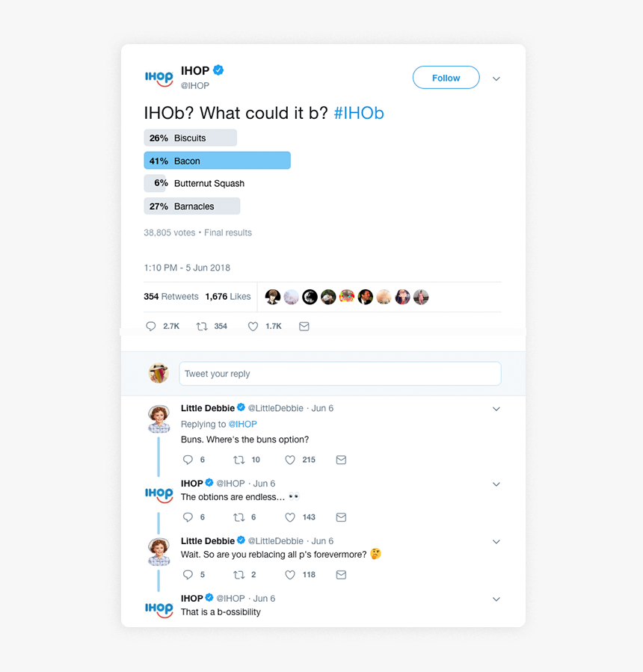View the 354 Retweets list
This screenshot has height=672, width=643.
pos(170,296)
